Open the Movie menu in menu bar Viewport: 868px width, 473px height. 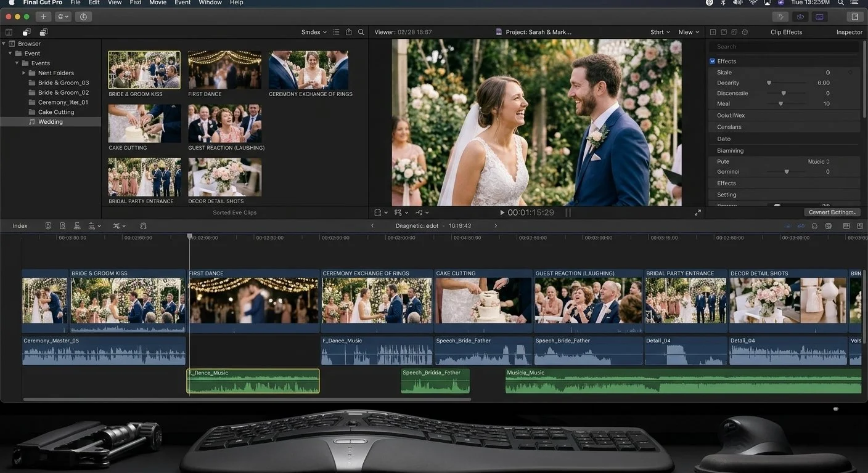point(158,2)
